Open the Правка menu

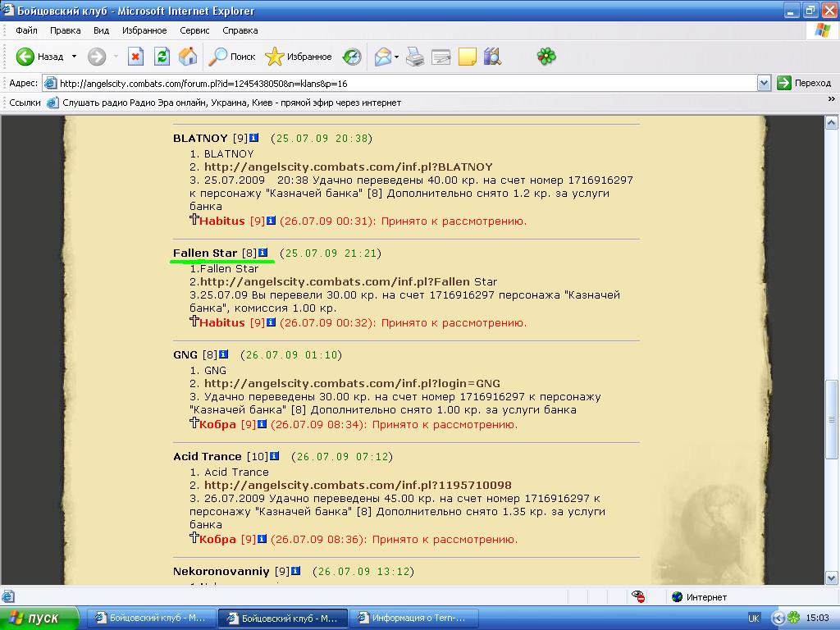point(66,30)
